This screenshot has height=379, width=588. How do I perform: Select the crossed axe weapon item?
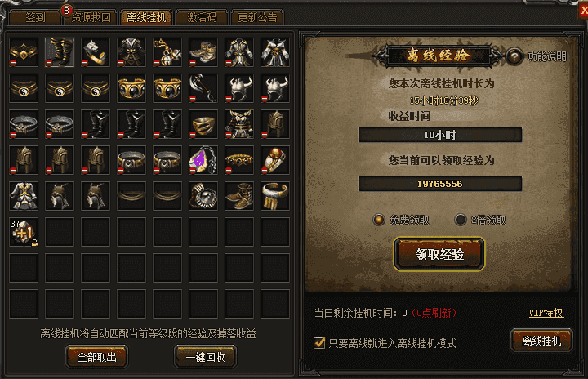click(x=203, y=88)
